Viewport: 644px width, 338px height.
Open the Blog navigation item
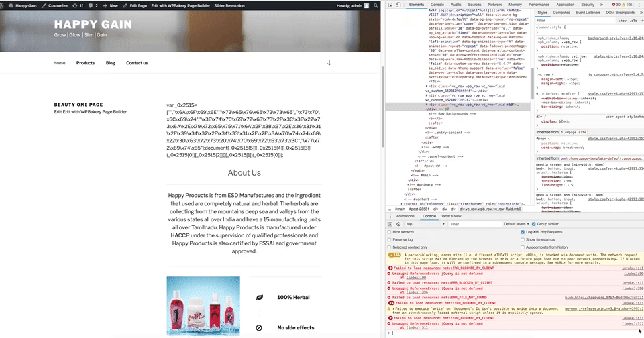(111, 63)
